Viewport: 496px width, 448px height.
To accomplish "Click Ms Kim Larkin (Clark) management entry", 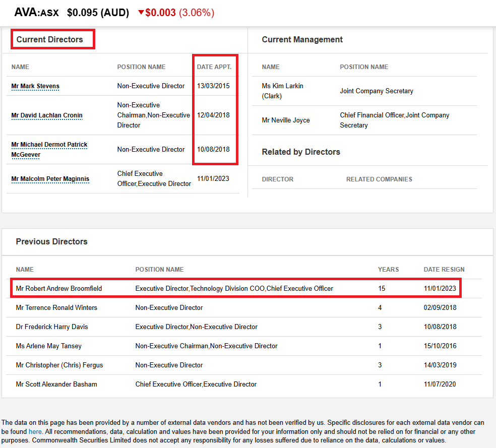I will [282, 91].
